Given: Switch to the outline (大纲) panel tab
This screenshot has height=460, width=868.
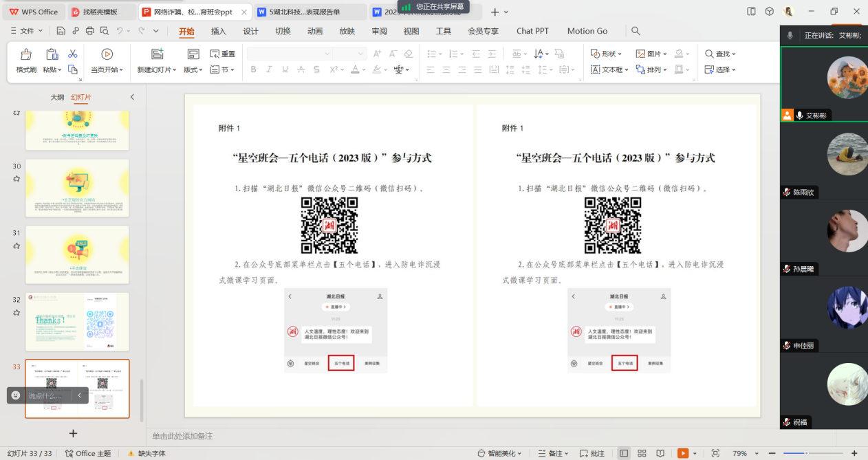Looking at the screenshot, I should (57, 98).
